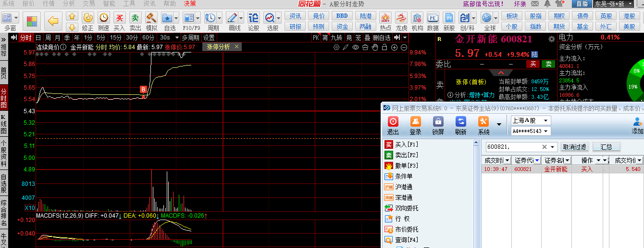Viewport: 644px width, 248px height.
Task: Click the 资金 button in toolbar
Action: [x=342, y=26]
